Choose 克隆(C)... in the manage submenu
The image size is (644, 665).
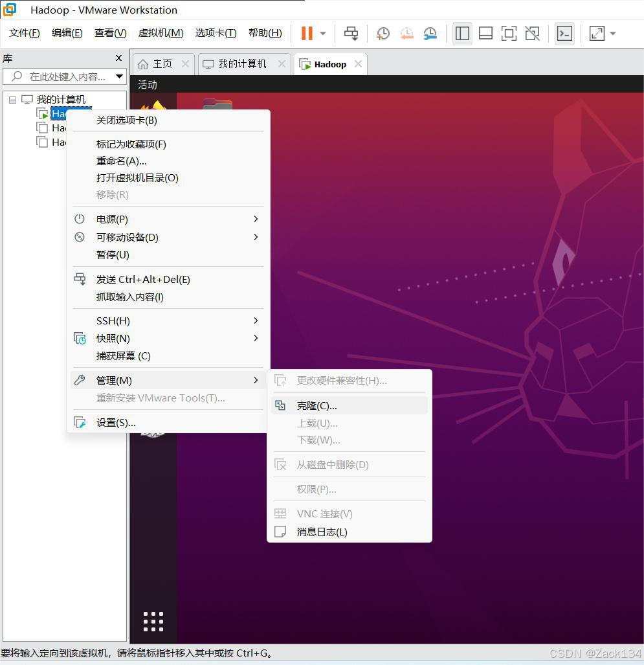(350, 406)
